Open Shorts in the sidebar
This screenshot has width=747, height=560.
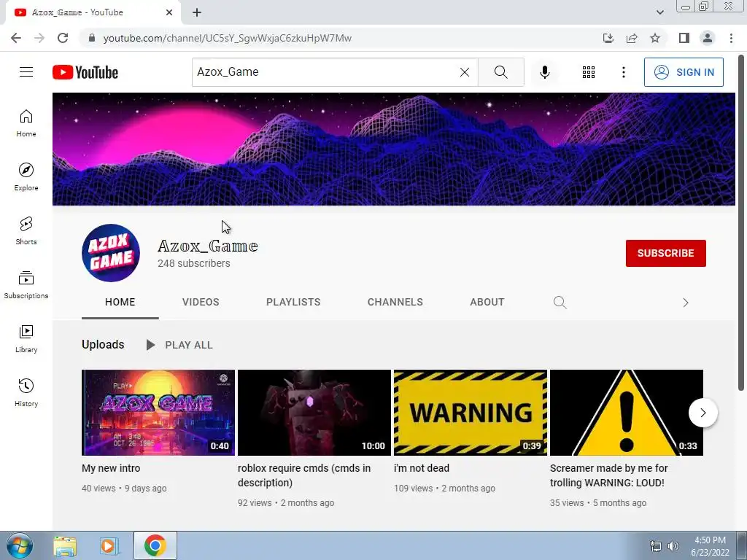26,230
